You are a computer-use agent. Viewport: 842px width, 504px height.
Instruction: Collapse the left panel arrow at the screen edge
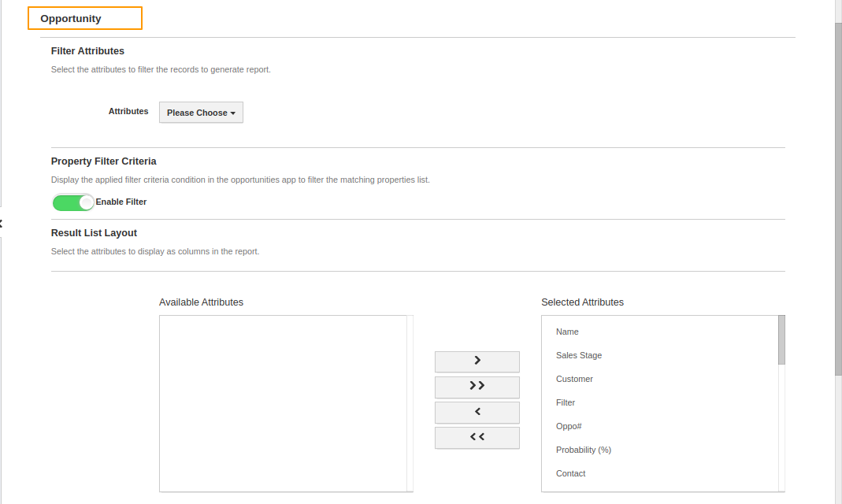coord(2,224)
